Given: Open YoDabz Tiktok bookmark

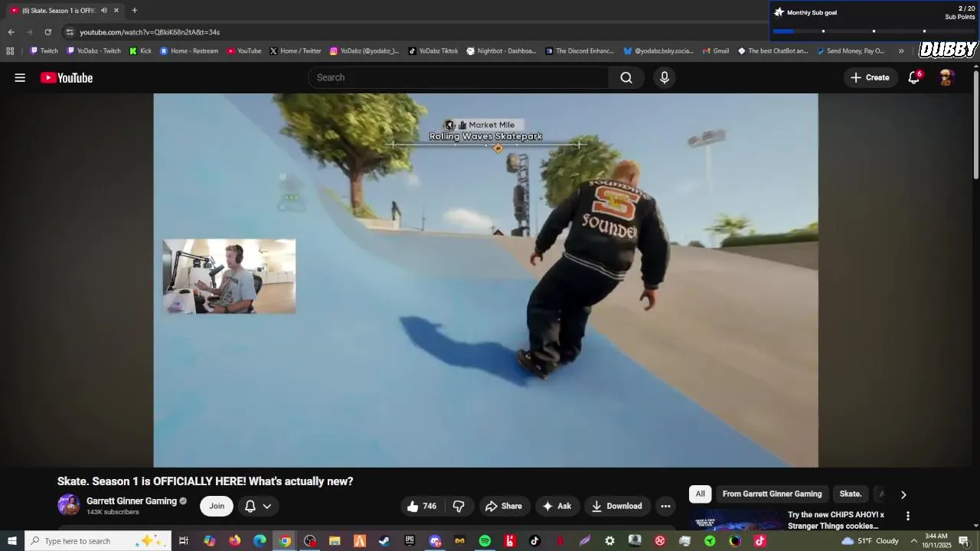Looking at the screenshot, I should click(433, 51).
